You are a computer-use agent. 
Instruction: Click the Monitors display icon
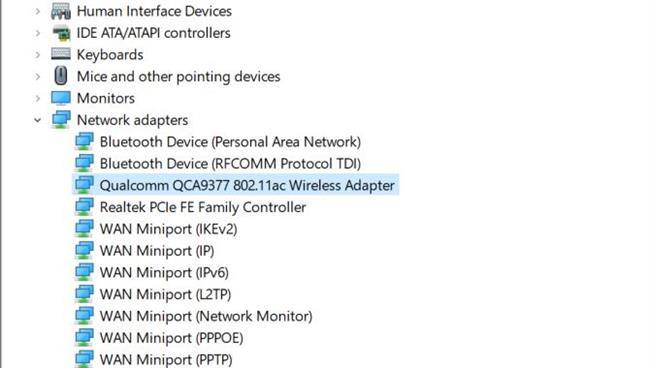click(x=61, y=98)
